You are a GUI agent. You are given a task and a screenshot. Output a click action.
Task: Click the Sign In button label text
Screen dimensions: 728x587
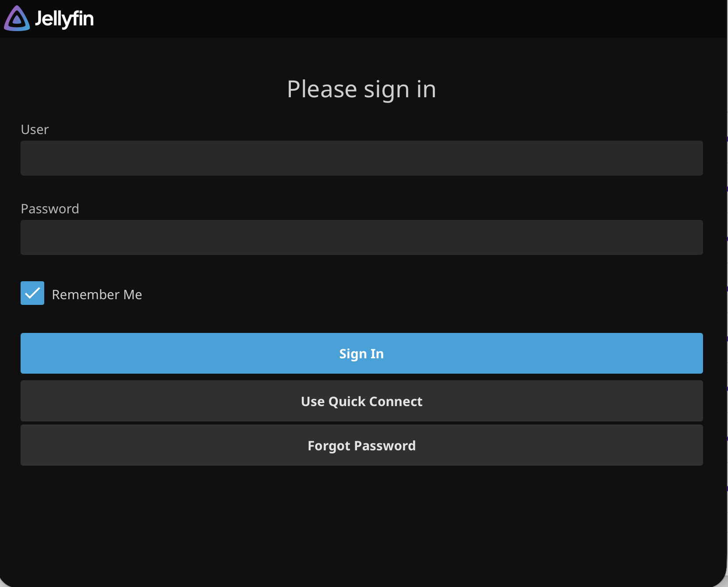point(361,354)
